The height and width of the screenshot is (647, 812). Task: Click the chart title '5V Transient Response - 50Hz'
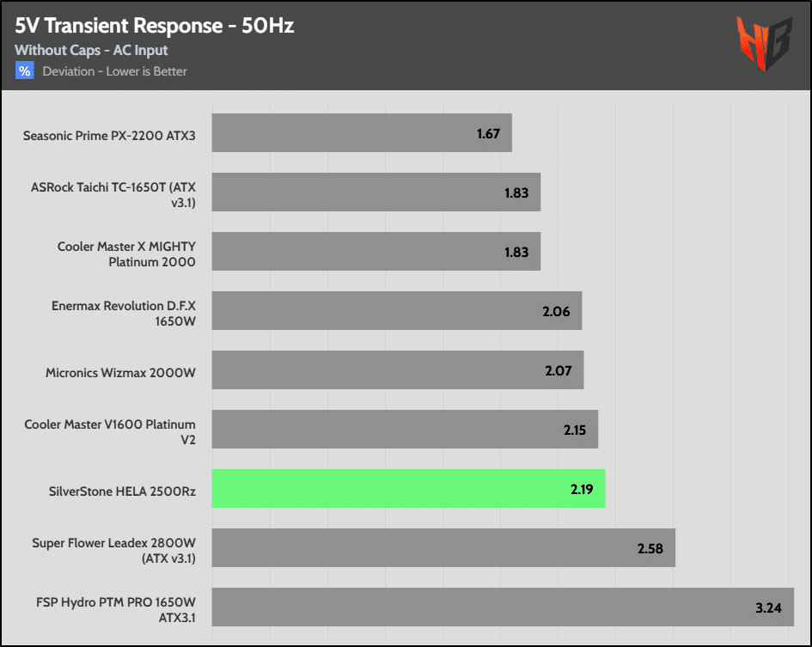click(x=155, y=26)
